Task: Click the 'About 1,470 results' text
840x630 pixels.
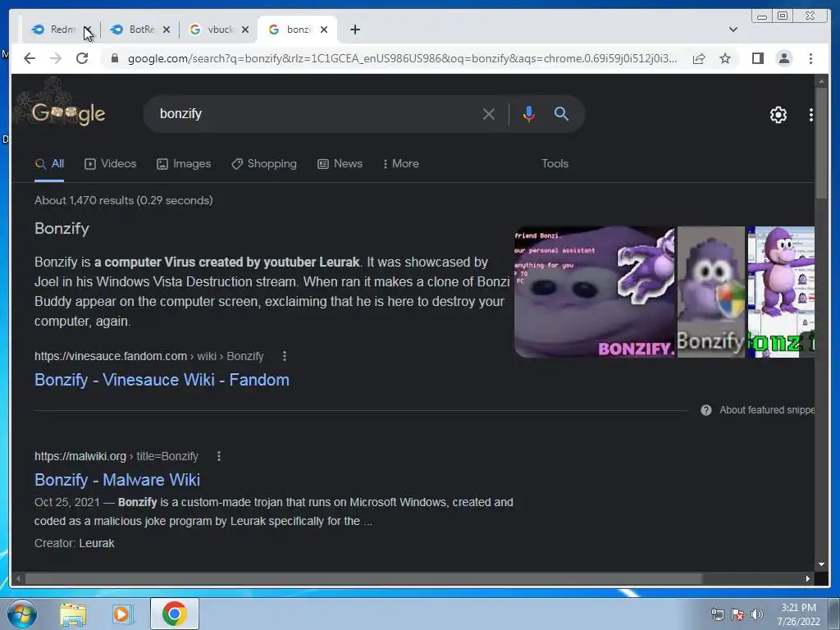Action: tap(124, 200)
